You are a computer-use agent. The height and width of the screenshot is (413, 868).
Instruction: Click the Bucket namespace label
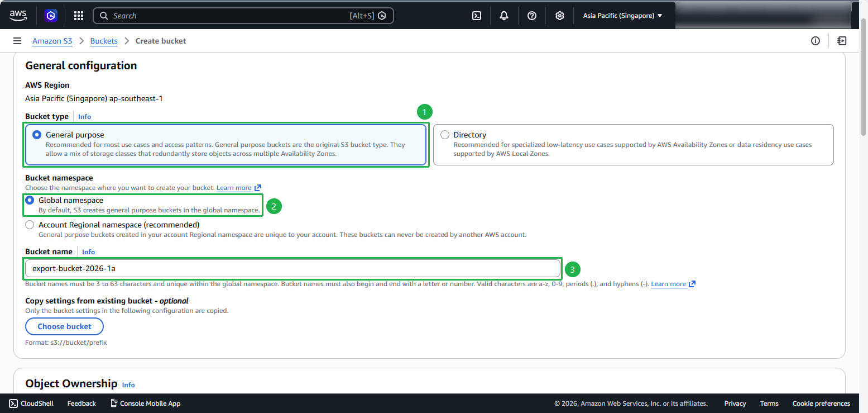(x=59, y=178)
